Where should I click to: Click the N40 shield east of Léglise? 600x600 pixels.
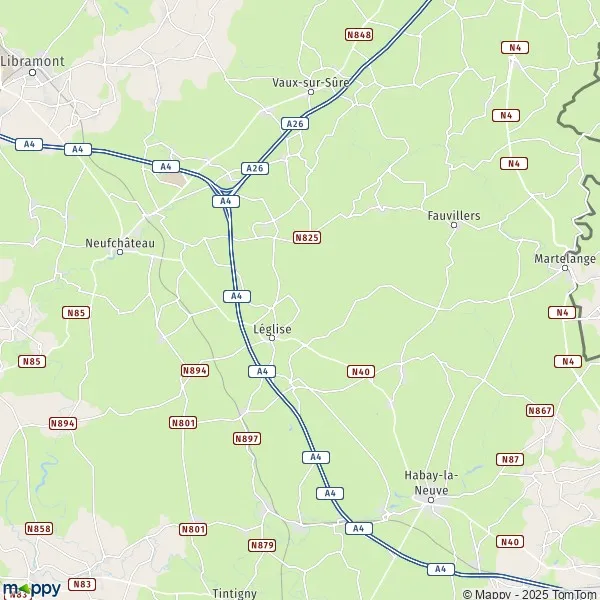click(361, 372)
